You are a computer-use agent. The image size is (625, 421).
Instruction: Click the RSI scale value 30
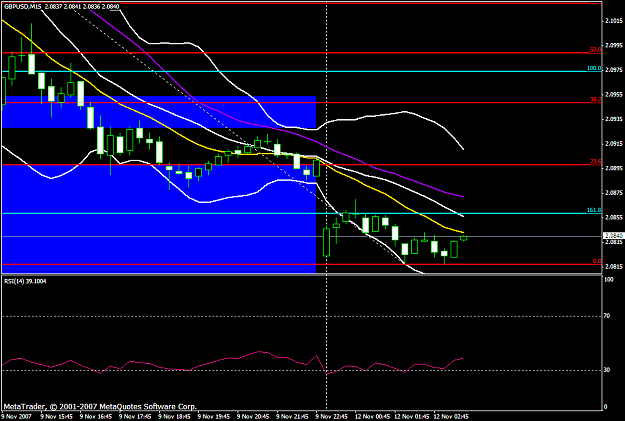coord(607,370)
